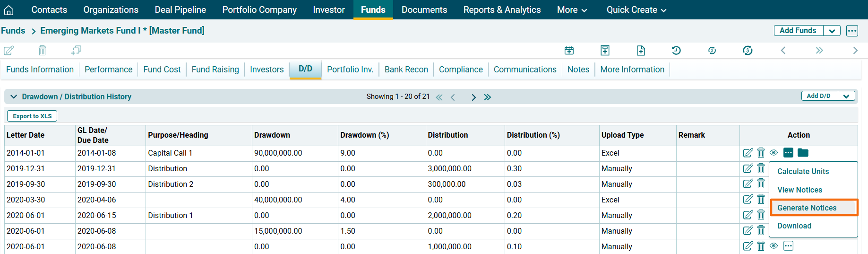Select Generate Notices from the context menu
Image resolution: width=868 pixels, height=254 pixels.
click(x=807, y=208)
